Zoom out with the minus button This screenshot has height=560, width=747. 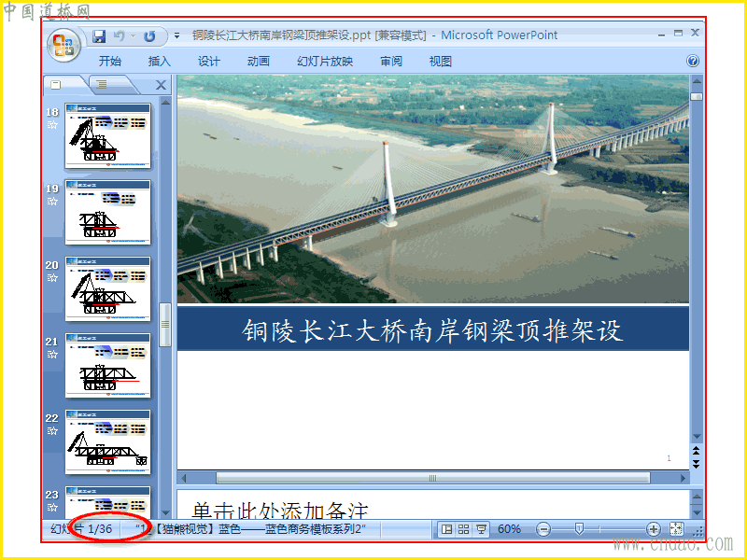(543, 529)
